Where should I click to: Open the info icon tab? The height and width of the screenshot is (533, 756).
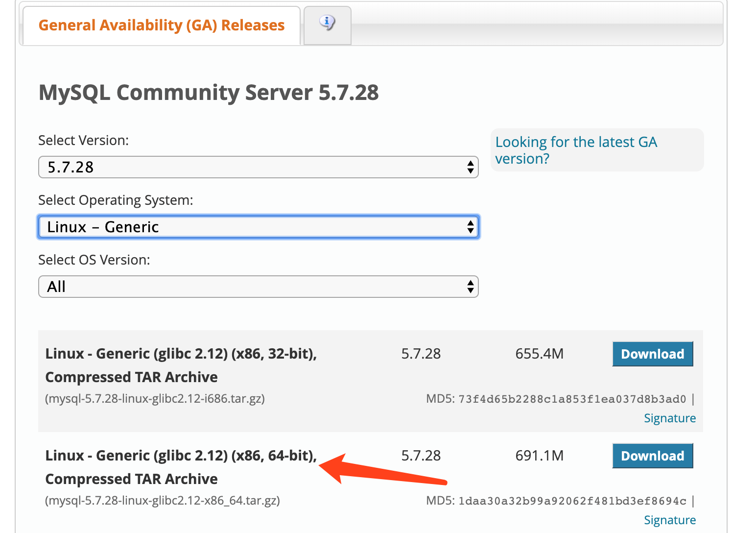[x=327, y=25]
